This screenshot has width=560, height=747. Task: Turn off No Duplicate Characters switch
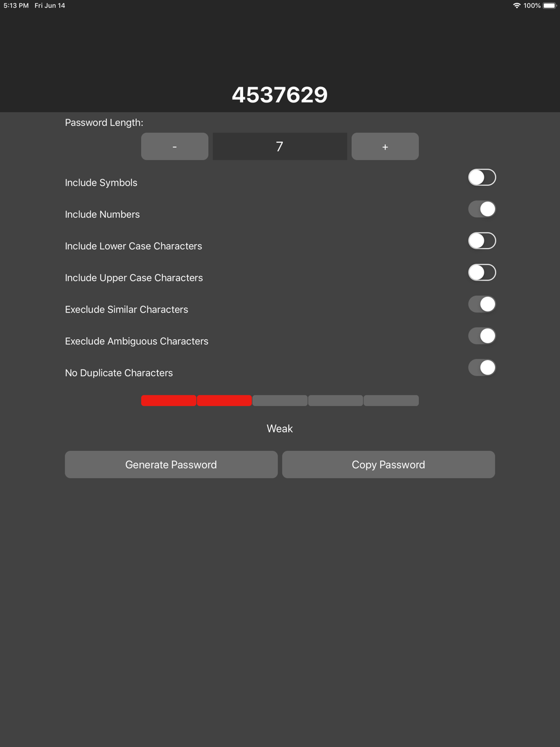click(x=482, y=368)
